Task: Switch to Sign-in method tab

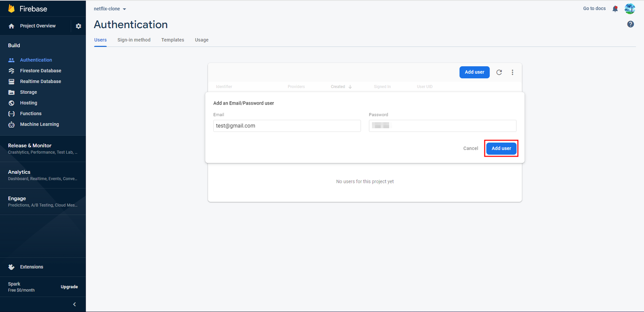Action: coord(134,40)
